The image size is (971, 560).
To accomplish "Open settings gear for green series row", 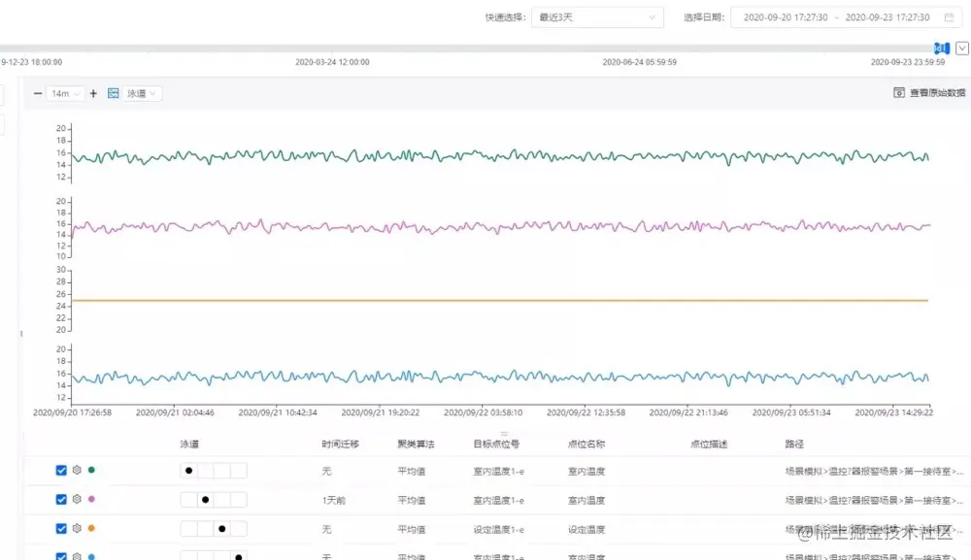I will tap(77, 471).
